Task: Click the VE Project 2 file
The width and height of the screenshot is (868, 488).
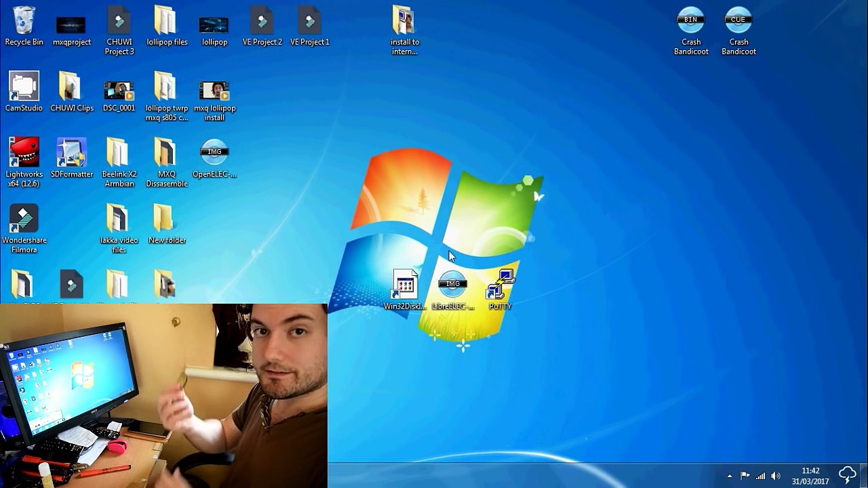Action: click(262, 26)
